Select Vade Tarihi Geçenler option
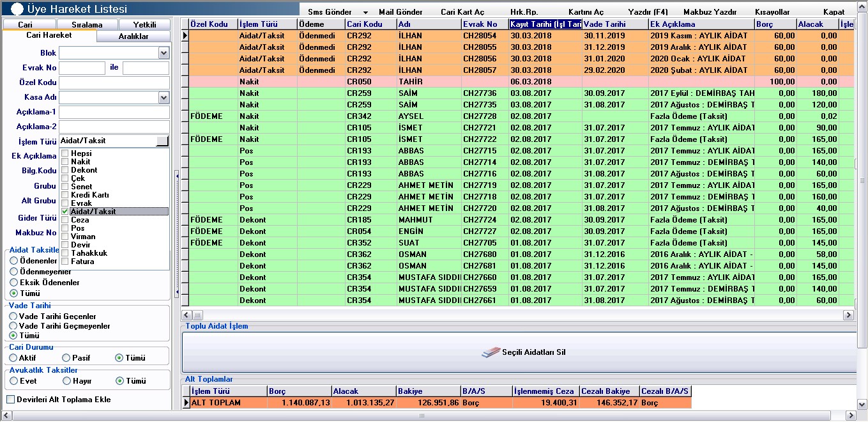 pyautogui.click(x=13, y=316)
